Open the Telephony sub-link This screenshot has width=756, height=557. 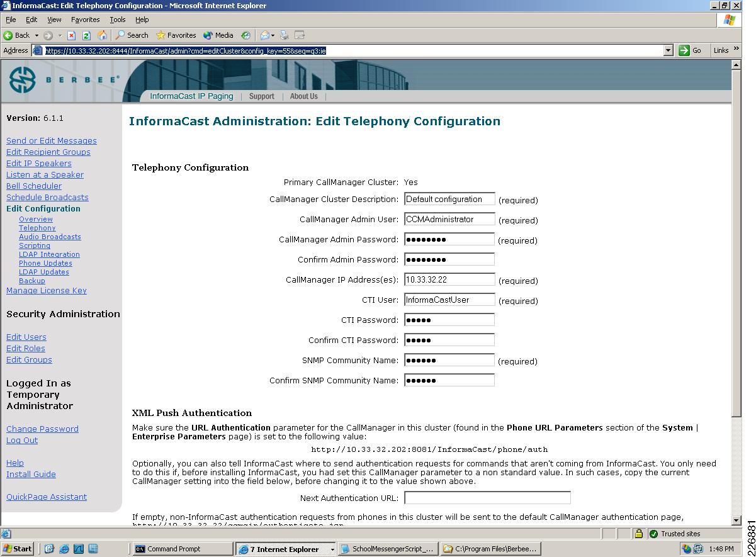tap(37, 228)
